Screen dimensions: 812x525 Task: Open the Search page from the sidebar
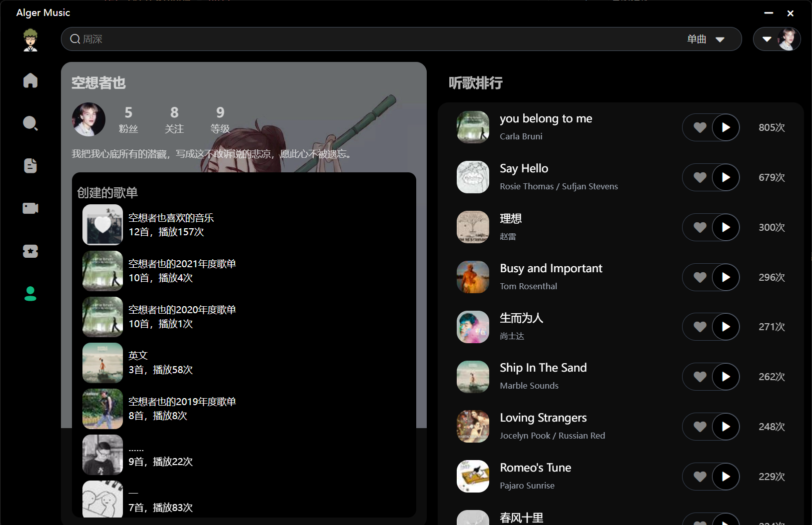click(30, 123)
